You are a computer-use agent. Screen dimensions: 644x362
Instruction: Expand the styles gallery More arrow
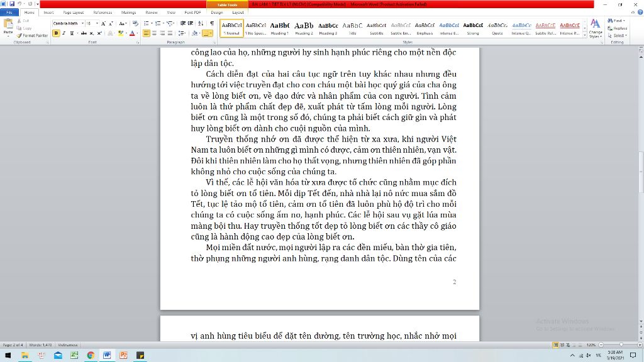(585, 36)
